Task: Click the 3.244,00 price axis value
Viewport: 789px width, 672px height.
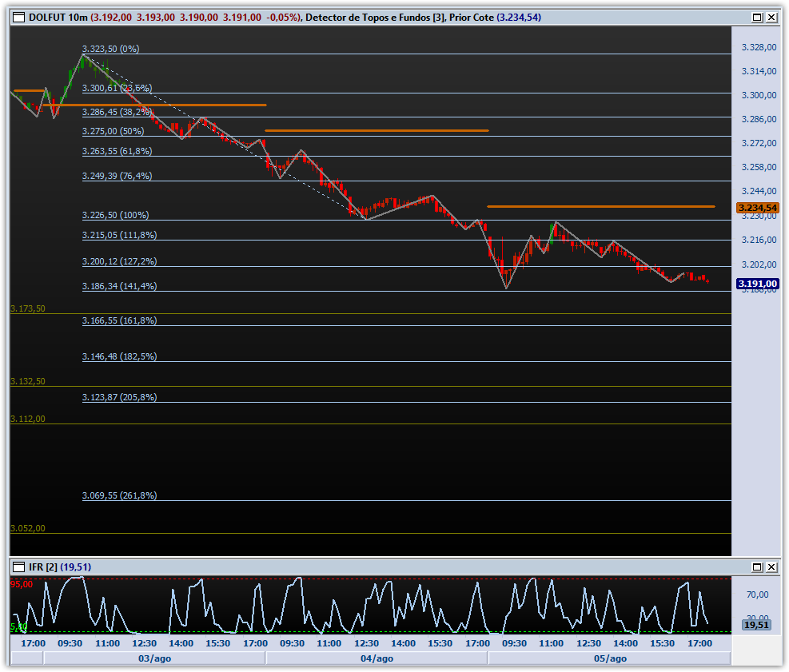Action: click(759, 191)
